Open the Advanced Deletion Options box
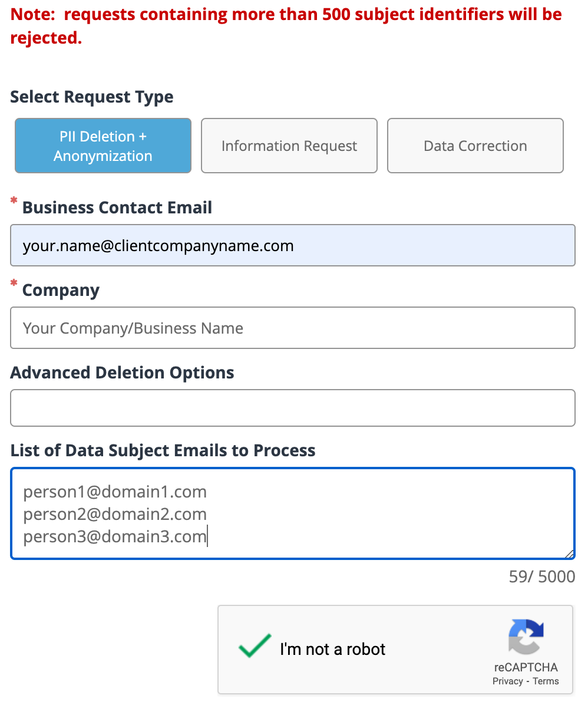 293,408
